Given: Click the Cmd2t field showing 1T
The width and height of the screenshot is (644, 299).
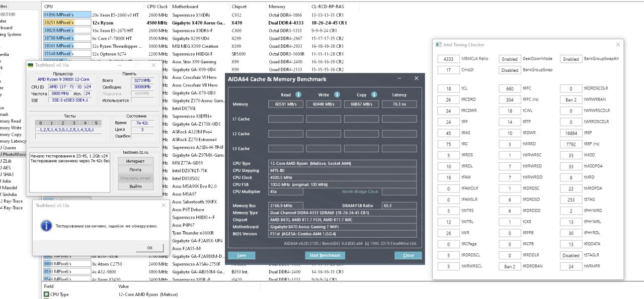Looking at the screenshot, I should (448, 70).
